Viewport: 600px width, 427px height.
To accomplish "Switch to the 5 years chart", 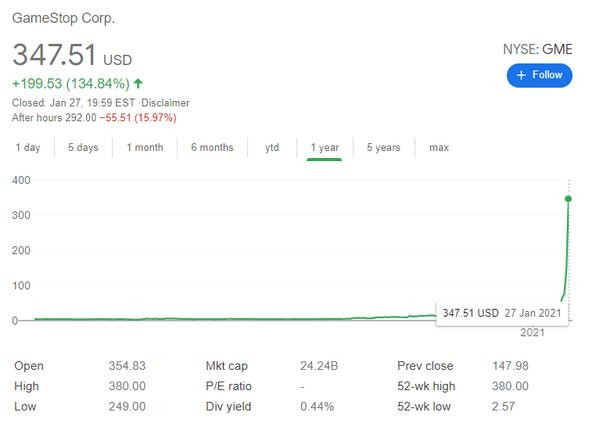I will tap(383, 147).
